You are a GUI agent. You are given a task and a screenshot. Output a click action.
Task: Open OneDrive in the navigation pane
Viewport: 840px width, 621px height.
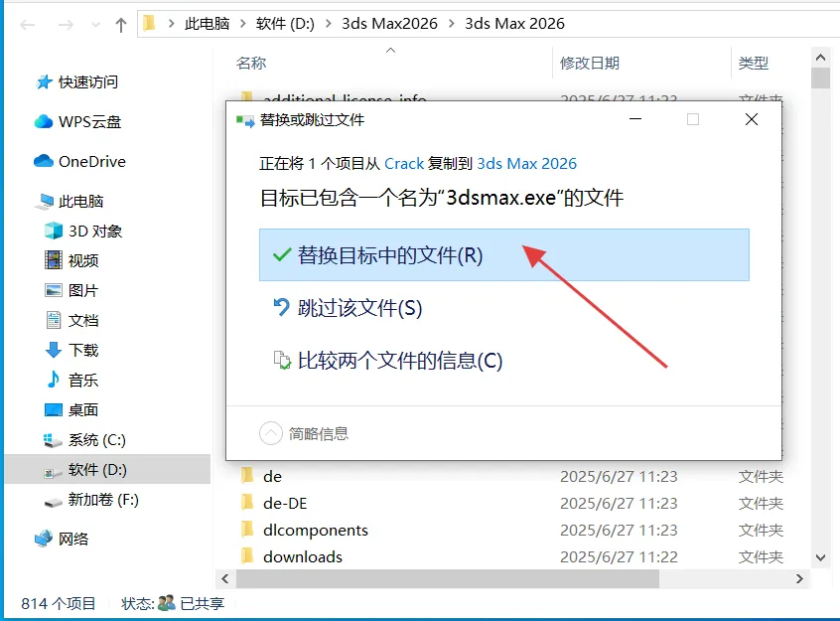click(x=79, y=161)
